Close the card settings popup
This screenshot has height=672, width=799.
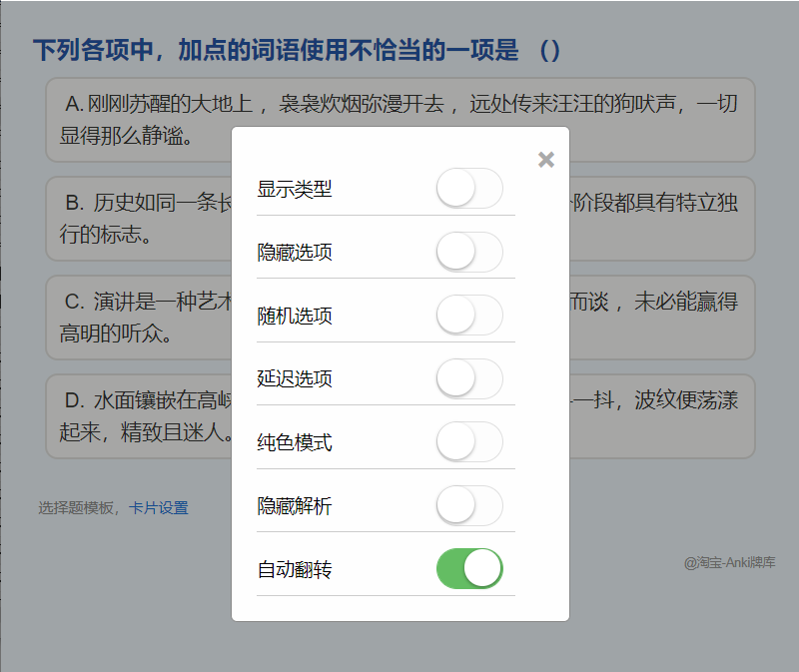545,160
